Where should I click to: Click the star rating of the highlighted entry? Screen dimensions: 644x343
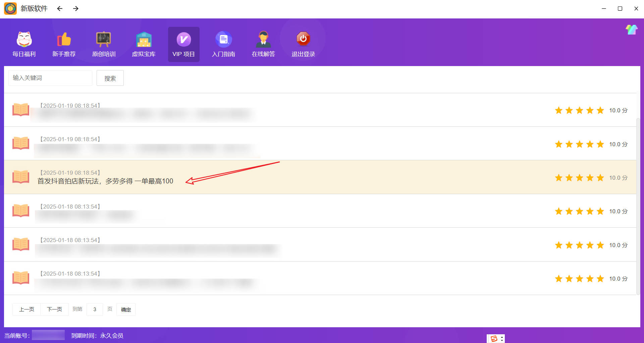(579, 178)
